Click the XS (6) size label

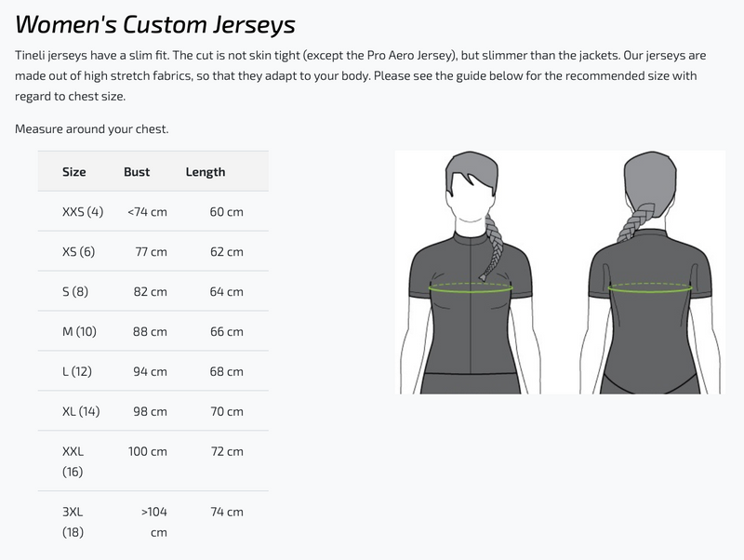pyautogui.click(x=78, y=251)
